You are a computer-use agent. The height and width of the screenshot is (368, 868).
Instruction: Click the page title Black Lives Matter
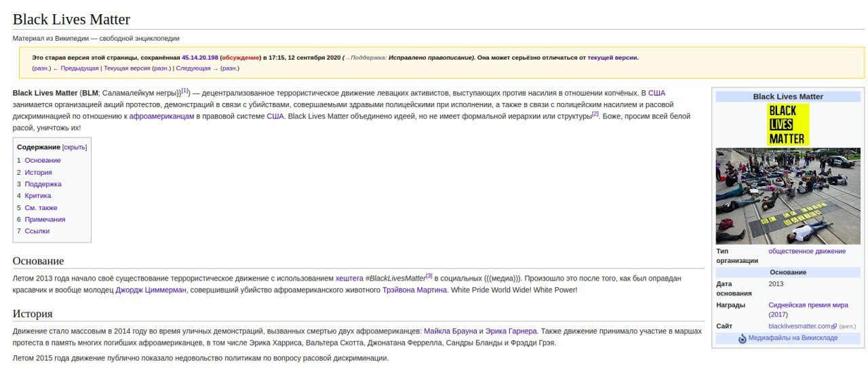coord(71,19)
